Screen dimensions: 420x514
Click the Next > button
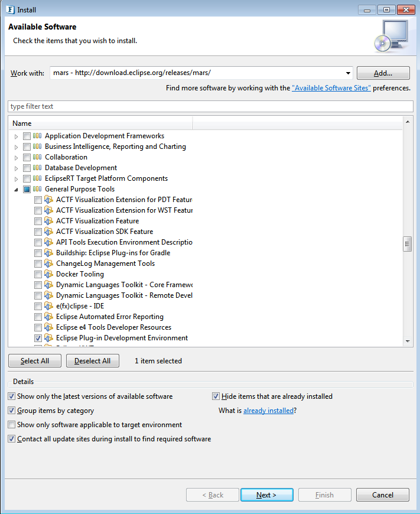point(266,495)
